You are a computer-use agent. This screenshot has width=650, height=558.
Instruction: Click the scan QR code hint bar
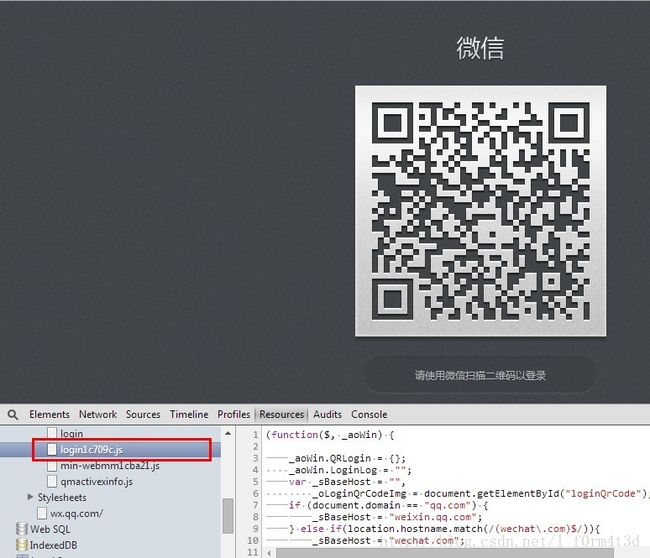tap(480, 375)
